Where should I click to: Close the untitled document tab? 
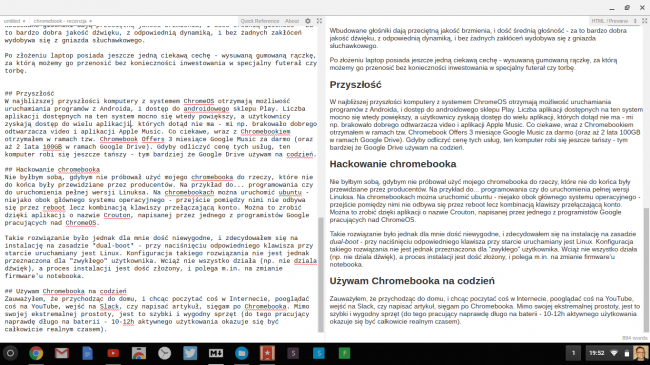click(x=24, y=21)
